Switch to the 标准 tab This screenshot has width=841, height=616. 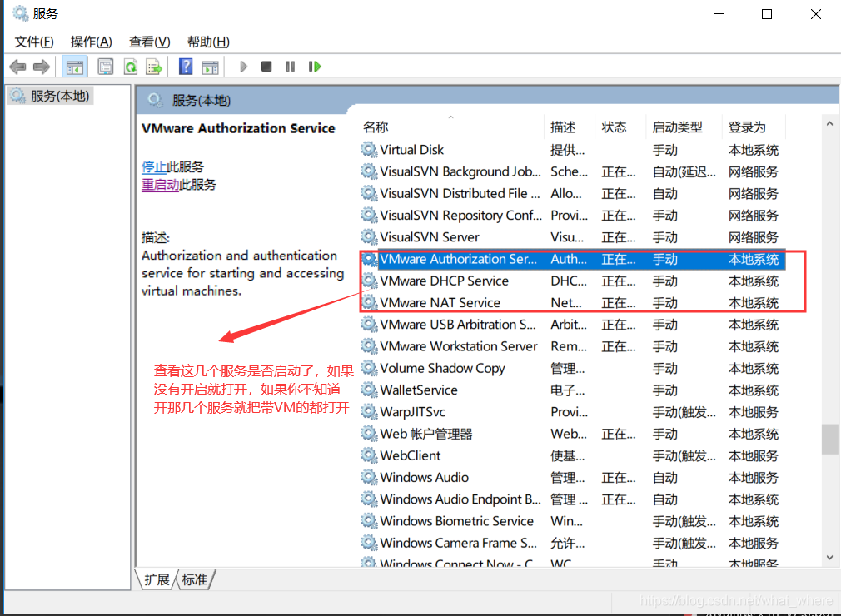point(194,579)
